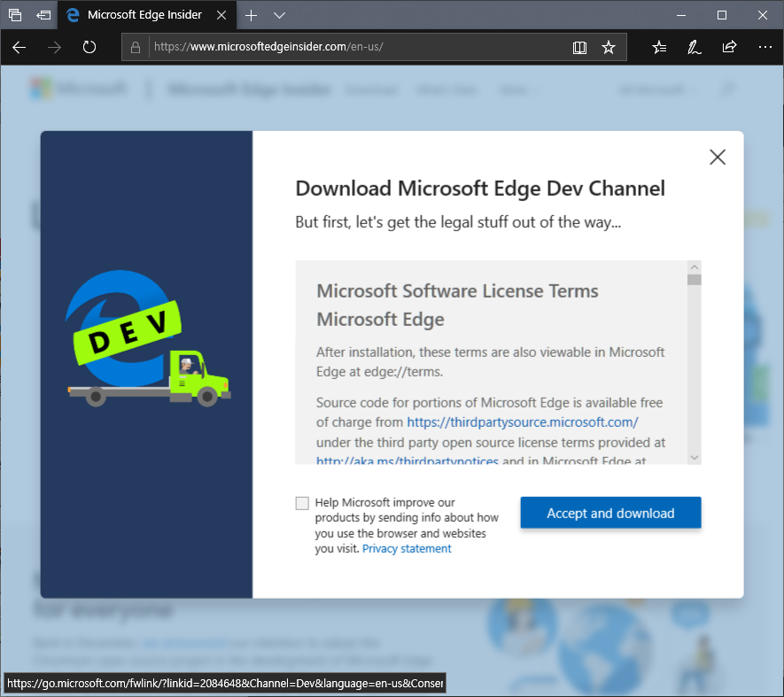The width and height of the screenshot is (784, 697).
Task: Click license terms scrollbar up arrow
Action: coord(694,267)
